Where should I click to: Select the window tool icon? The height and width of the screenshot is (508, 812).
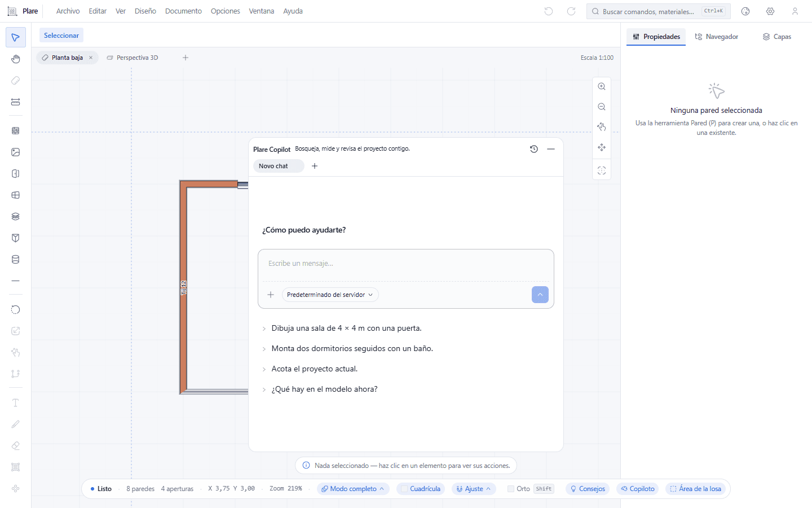16,195
